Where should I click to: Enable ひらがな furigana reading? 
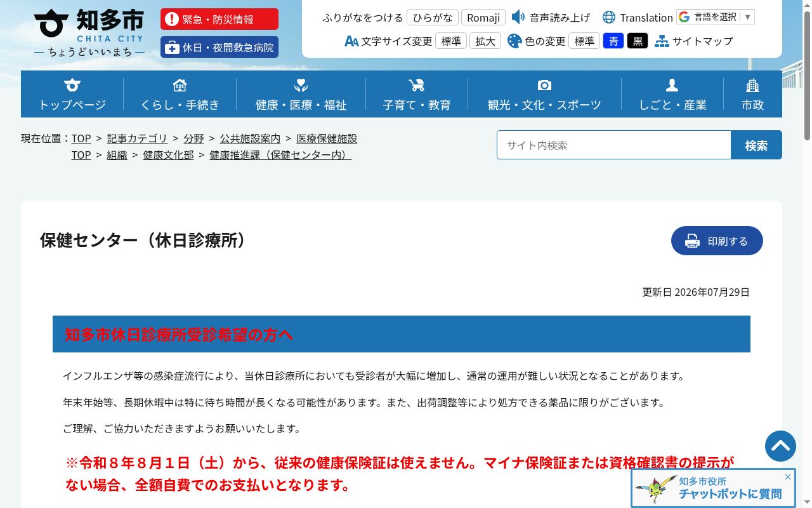pos(433,17)
